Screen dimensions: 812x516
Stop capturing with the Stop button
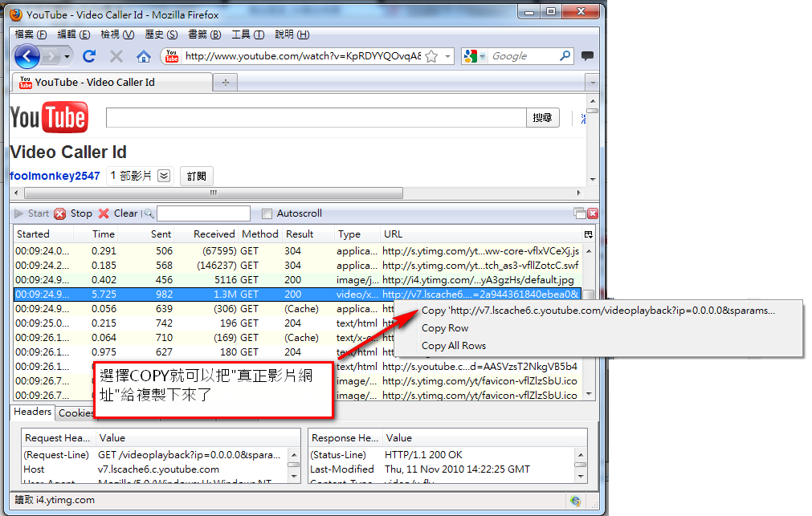[74, 213]
